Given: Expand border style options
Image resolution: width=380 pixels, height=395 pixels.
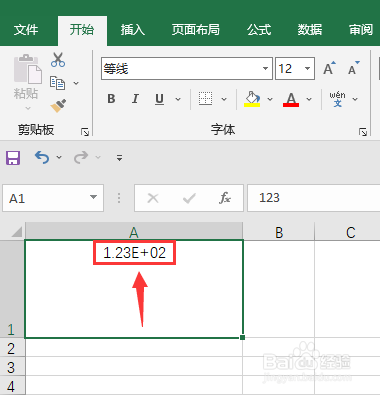Looking at the screenshot, I should (224, 99).
